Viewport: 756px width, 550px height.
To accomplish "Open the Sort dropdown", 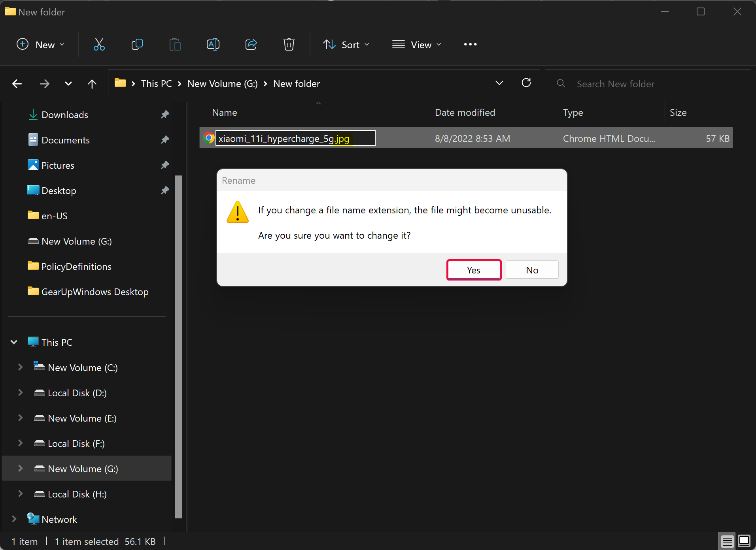I will (x=346, y=44).
